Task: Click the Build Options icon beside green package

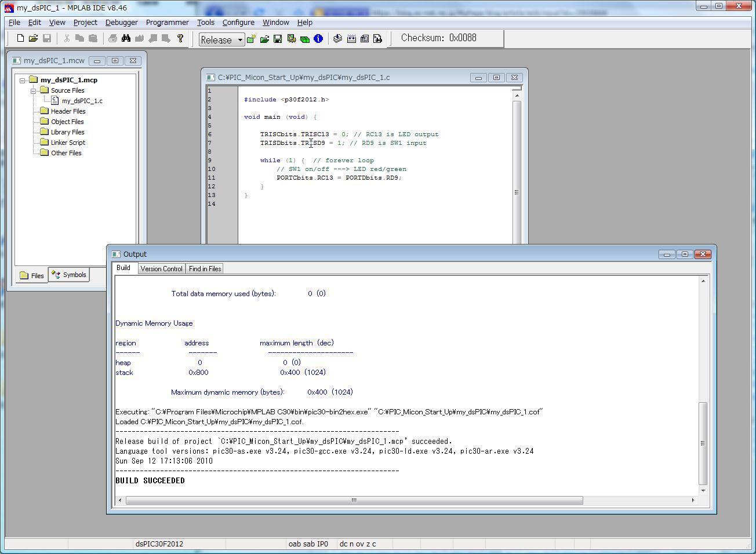Action: (291, 39)
